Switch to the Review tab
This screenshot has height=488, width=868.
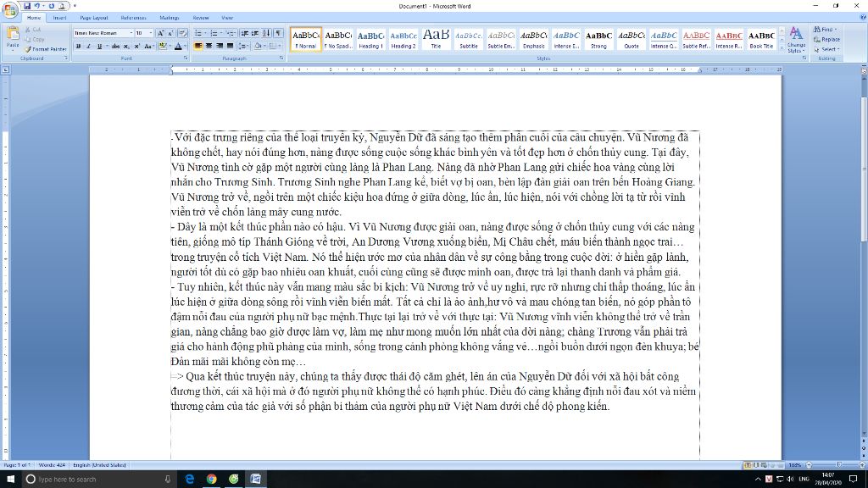[x=201, y=18]
